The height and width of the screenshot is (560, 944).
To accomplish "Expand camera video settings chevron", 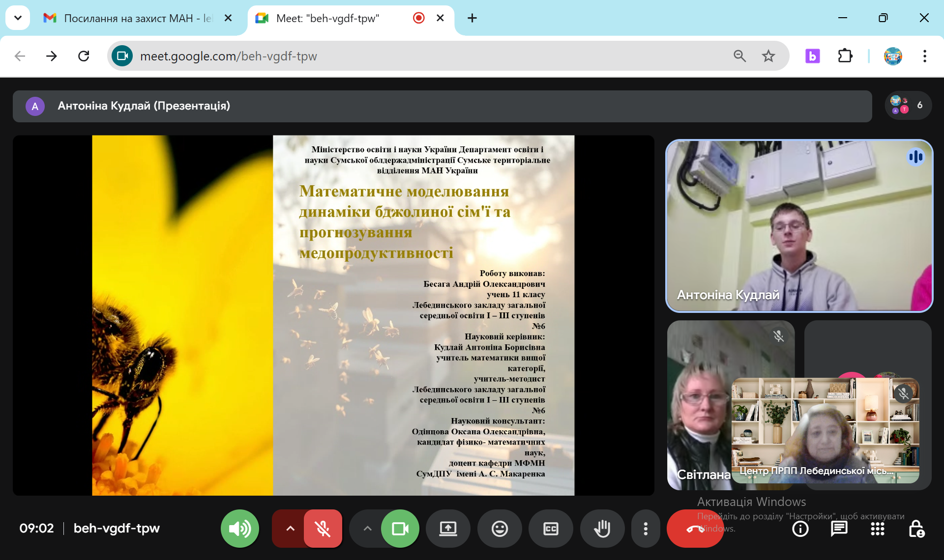I will pyautogui.click(x=367, y=529).
